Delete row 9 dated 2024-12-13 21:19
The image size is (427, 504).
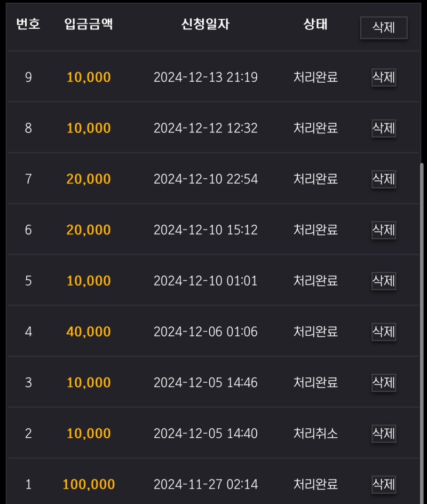[384, 77]
